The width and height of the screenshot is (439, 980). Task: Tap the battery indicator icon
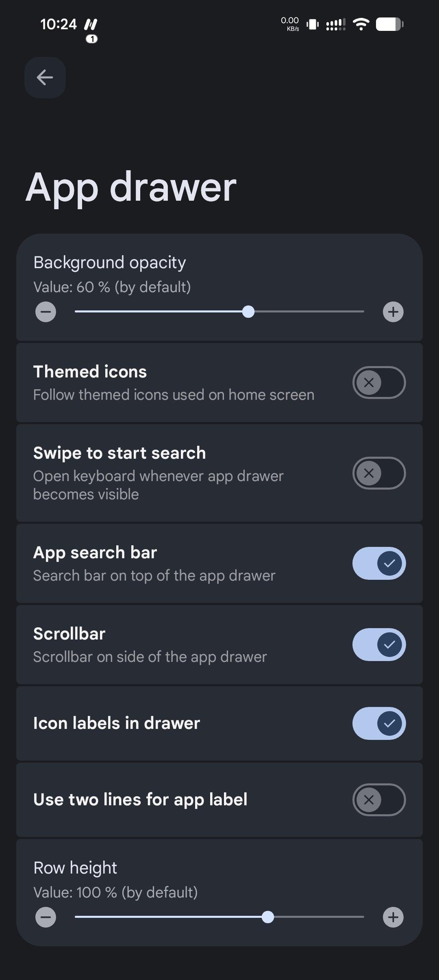389,24
